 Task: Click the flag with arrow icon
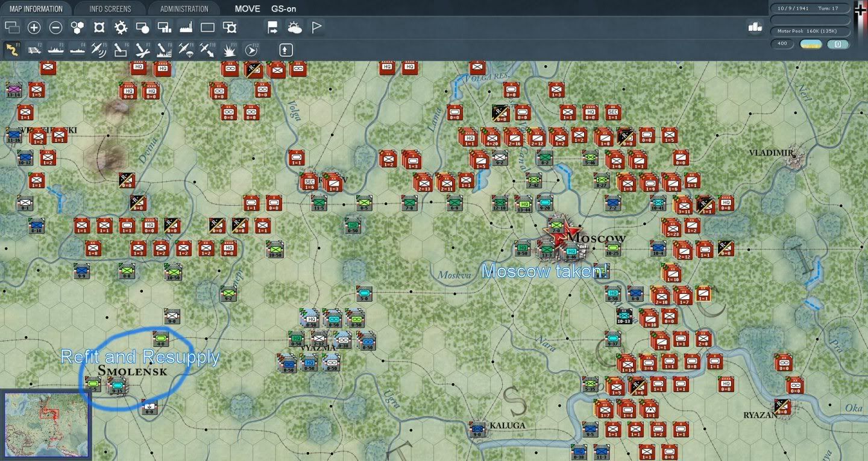[x=272, y=27]
